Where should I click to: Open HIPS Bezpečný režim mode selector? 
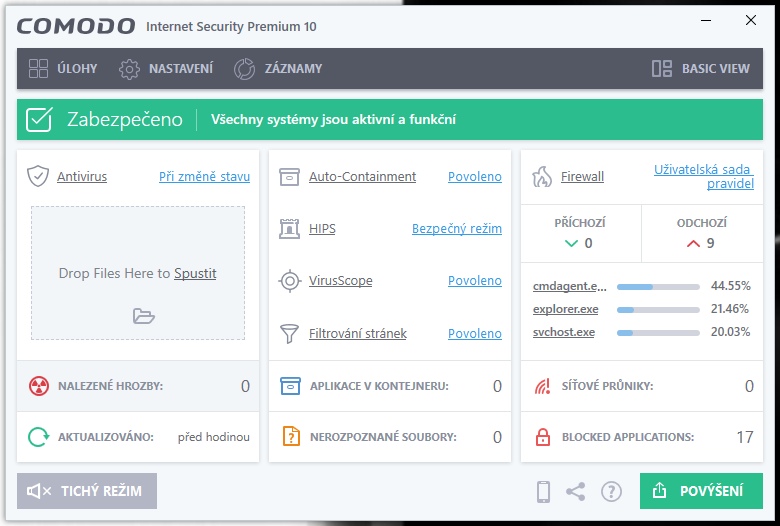coord(456,229)
